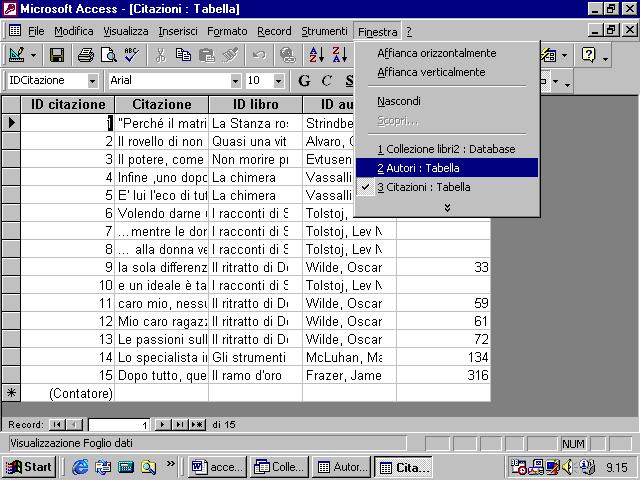Click the Cut scissors icon
Screen dimensions: 640x480
point(160,55)
